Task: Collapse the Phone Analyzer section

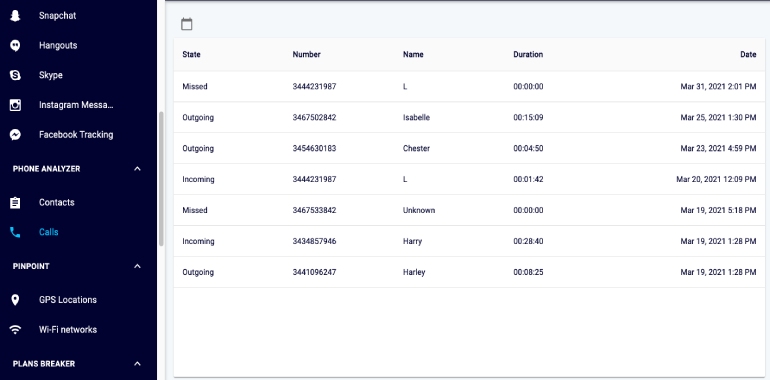Action: point(138,169)
